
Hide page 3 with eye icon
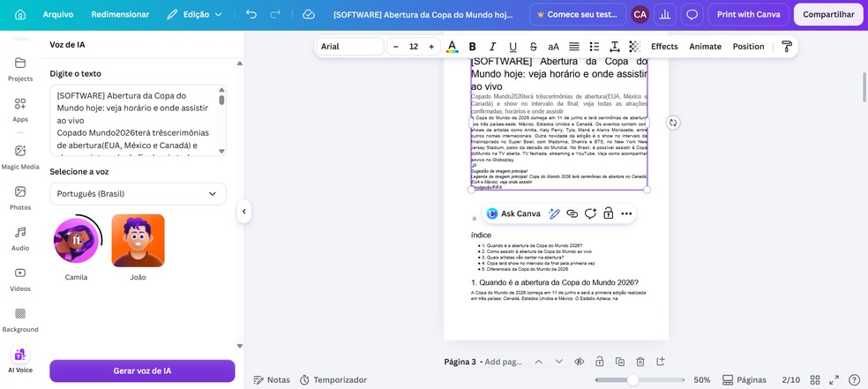[579, 362]
